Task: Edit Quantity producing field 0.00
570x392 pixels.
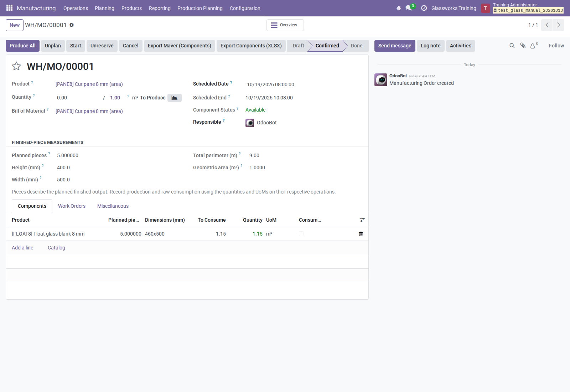Action: (78, 98)
